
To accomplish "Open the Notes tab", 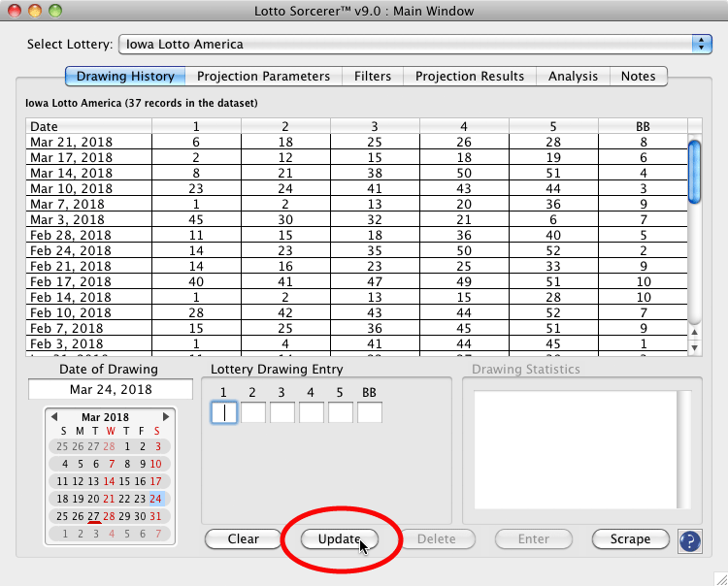I will [639, 76].
